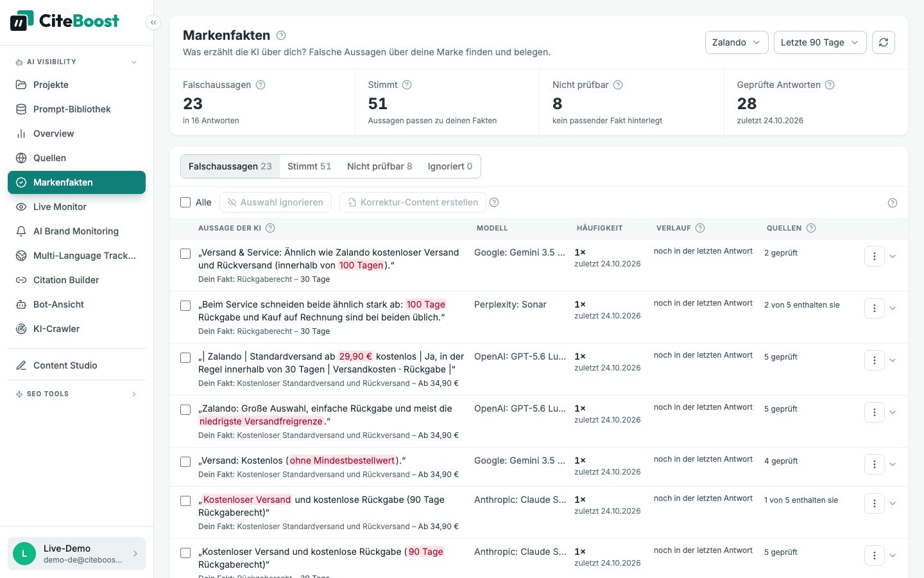The height and width of the screenshot is (578, 924).
Task: Switch to the Ignoriert 0 tab
Action: pyautogui.click(x=450, y=166)
